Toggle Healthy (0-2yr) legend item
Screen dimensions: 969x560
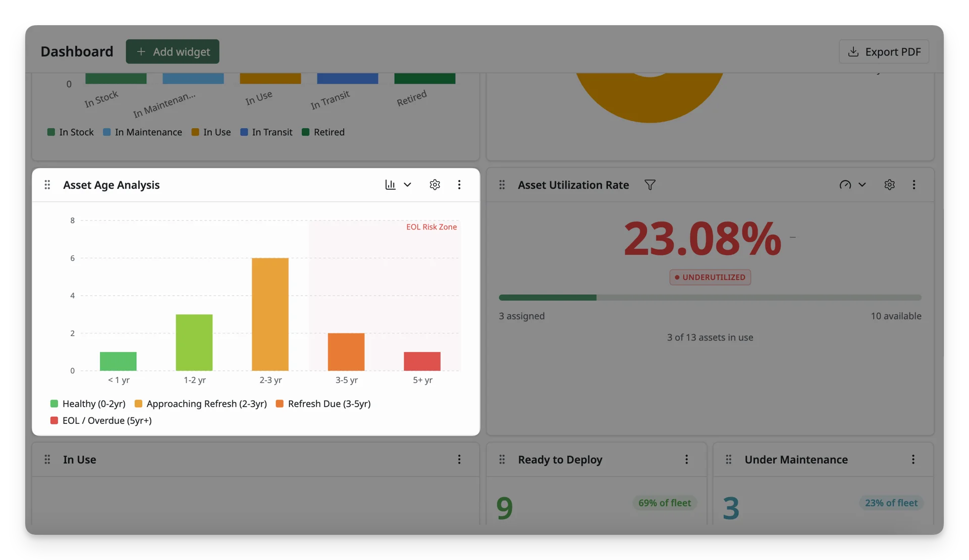[88, 404]
